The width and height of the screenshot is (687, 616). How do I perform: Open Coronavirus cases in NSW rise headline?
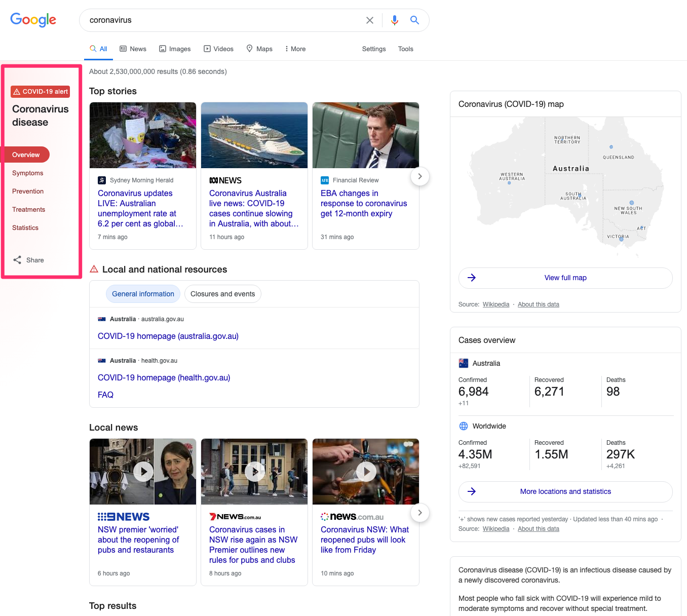253,545
